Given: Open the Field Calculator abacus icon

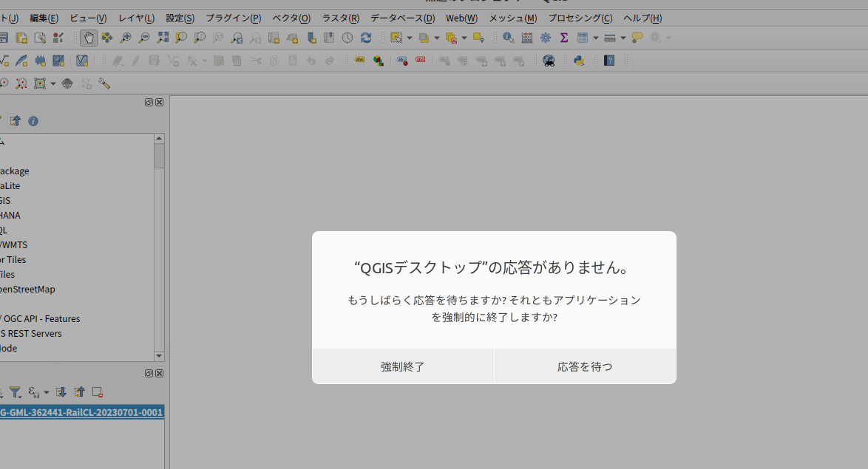Looking at the screenshot, I should pyautogui.click(x=527, y=38).
